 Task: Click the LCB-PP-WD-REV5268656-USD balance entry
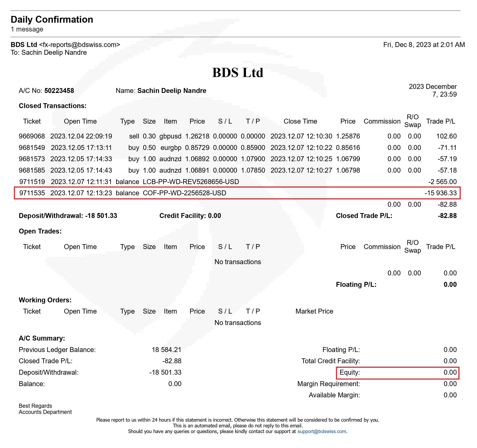tap(191, 182)
